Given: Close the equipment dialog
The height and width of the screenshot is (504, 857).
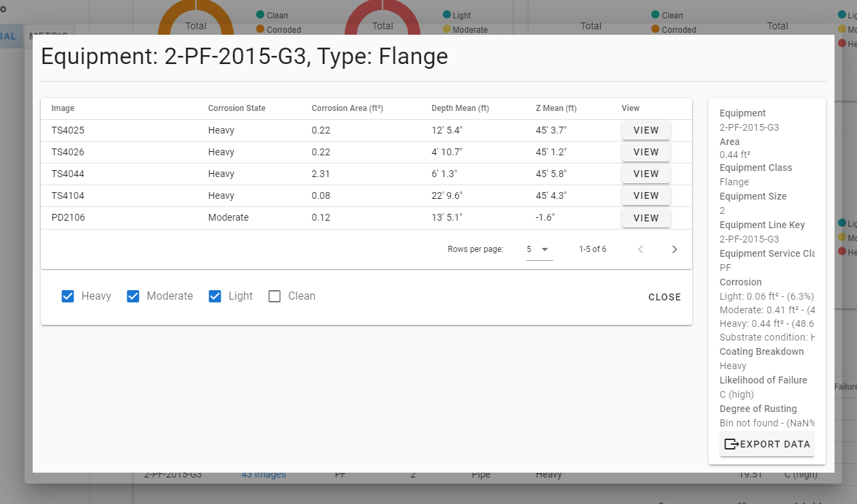Looking at the screenshot, I should [x=664, y=297].
